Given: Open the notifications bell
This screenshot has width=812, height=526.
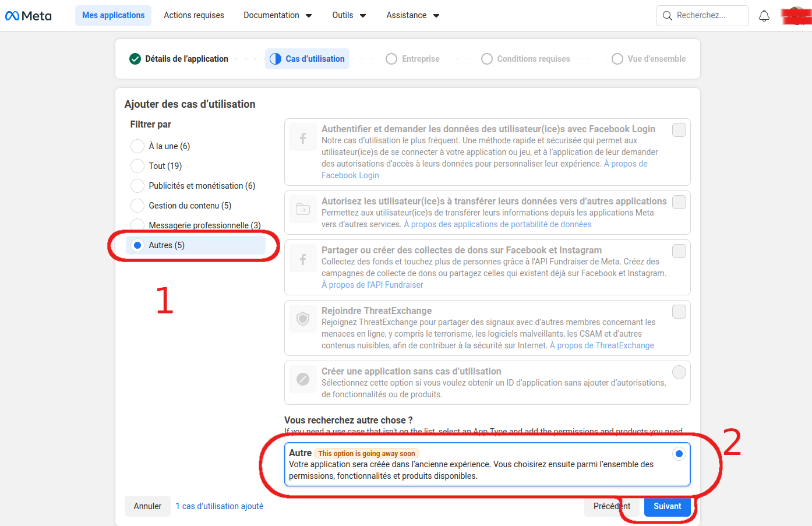Looking at the screenshot, I should pos(764,16).
